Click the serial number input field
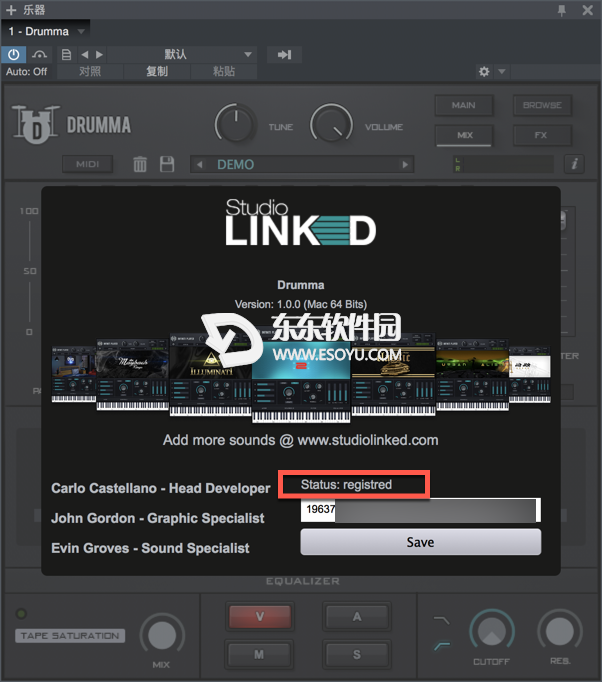Screen dimensions: 602x682 (421, 510)
